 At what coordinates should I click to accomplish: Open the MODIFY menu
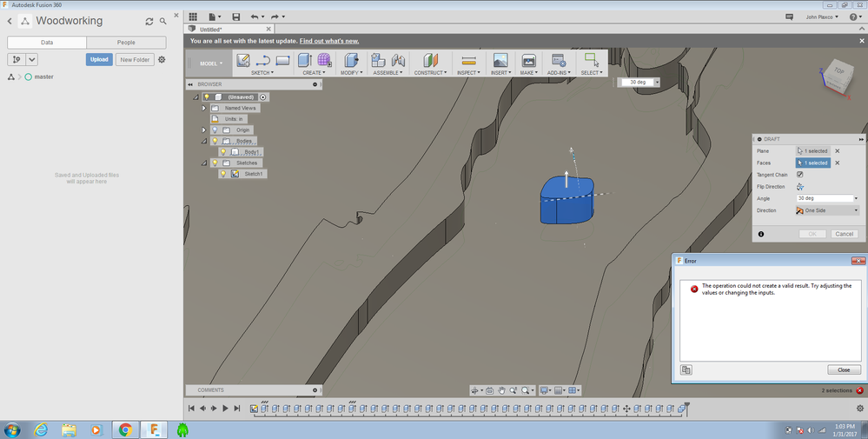point(352,72)
